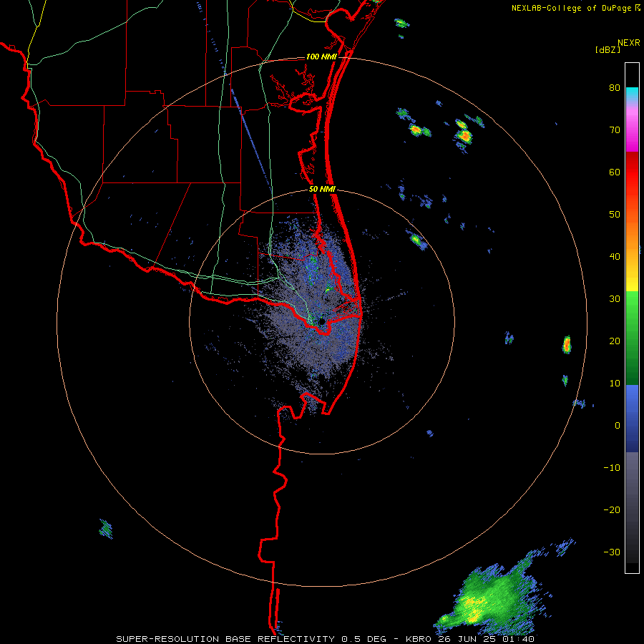
Task: Click the -30 value on the dBZ scale
Action: [612, 552]
